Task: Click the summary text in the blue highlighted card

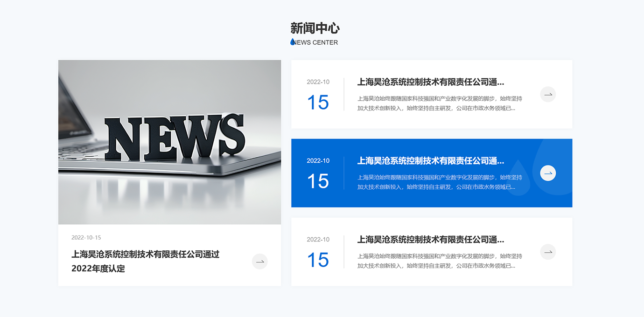Action: pos(440,182)
